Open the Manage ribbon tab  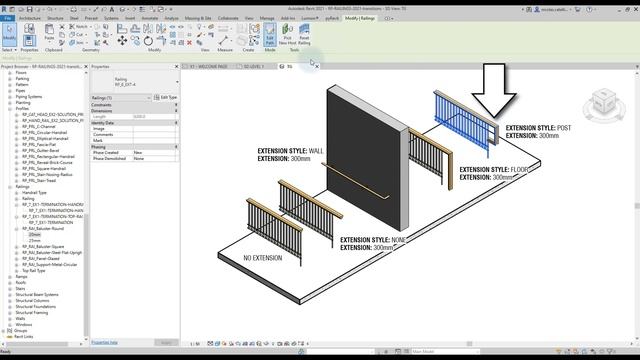click(267, 18)
